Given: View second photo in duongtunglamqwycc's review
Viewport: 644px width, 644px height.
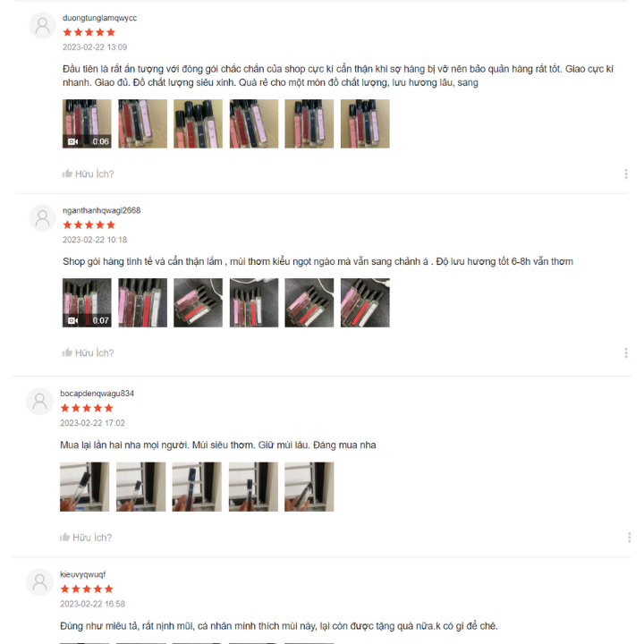Looking at the screenshot, I should (142, 123).
